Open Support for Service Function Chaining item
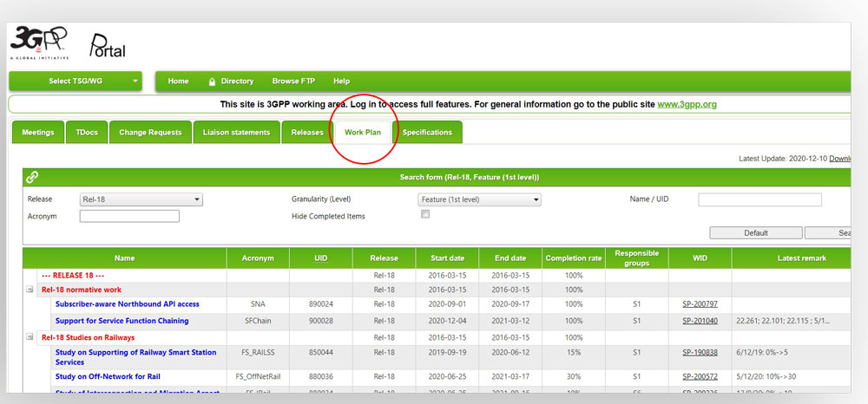Viewport: 868px width, 404px height. pyautogui.click(x=122, y=321)
